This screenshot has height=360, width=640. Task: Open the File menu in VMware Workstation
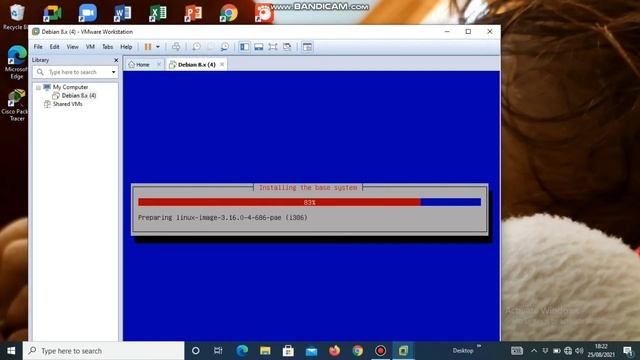[x=38, y=47]
